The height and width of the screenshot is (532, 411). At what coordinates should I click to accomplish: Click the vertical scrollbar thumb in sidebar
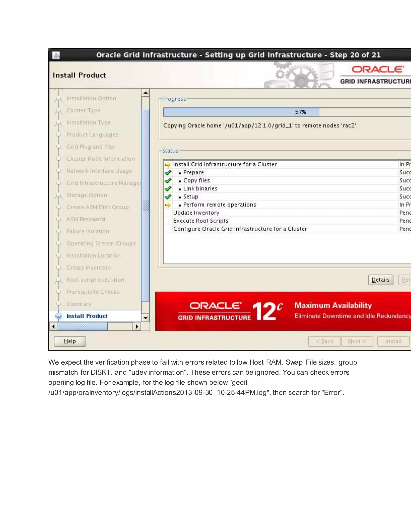[x=146, y=205]
